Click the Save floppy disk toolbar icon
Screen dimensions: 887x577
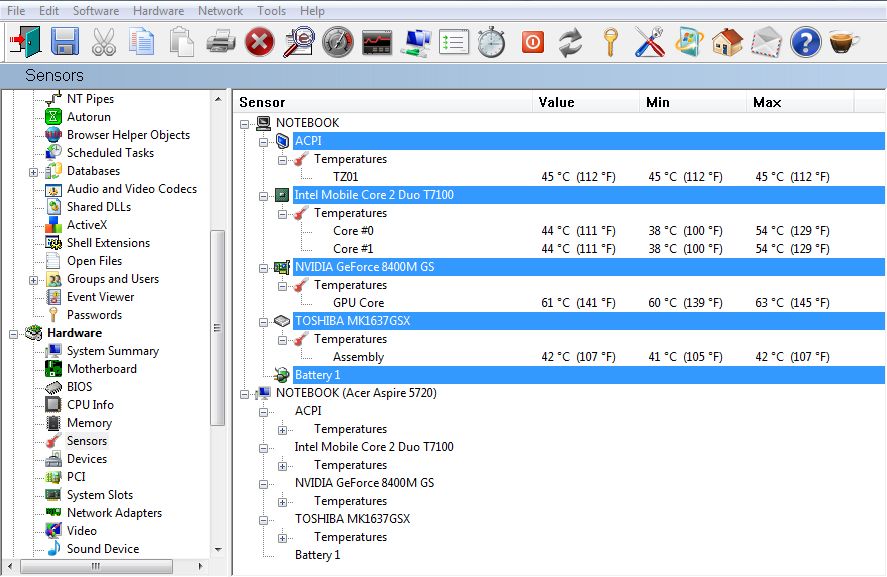[x=65, y=42]
